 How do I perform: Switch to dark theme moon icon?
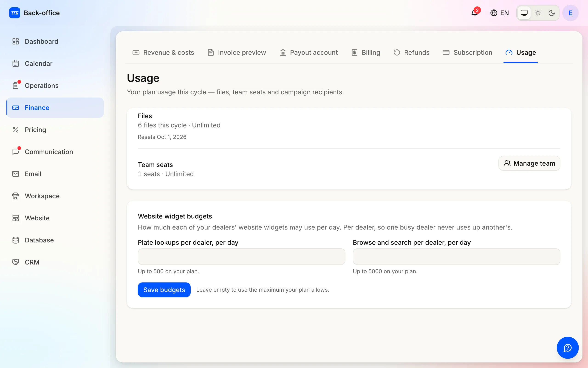pos(551,13)
